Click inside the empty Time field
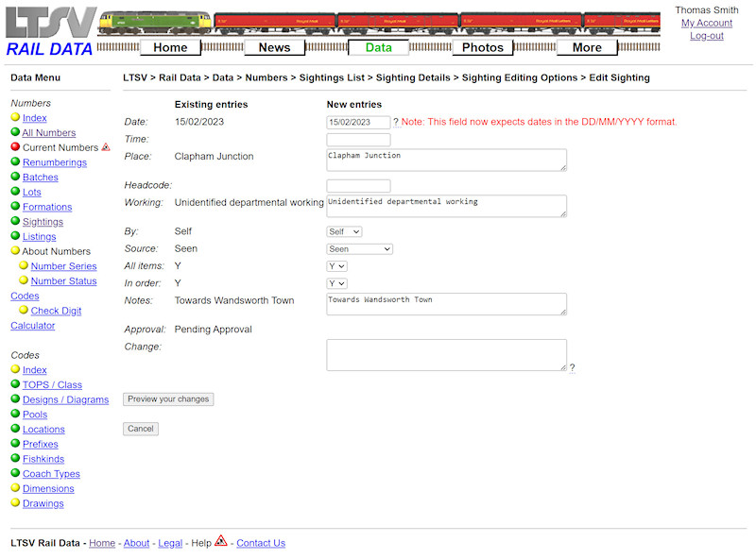Viewport: 756px width, 559px height. [x=359, y=139]
